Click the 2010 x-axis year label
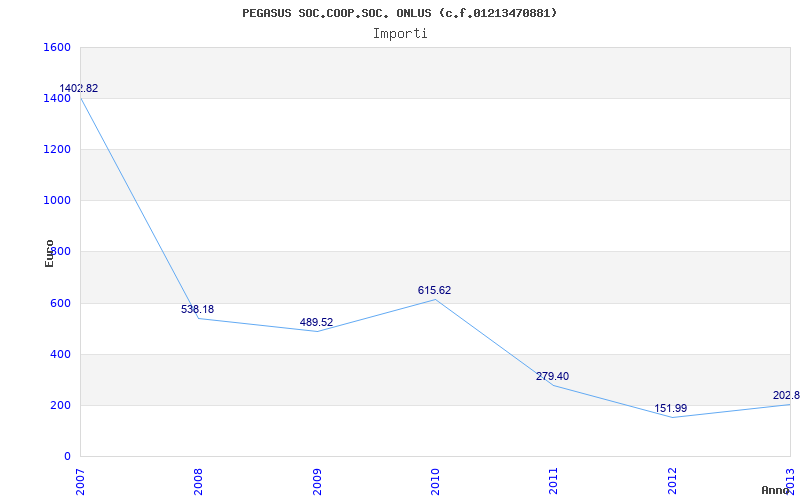The height and width of the screenshot is (500, 800). point(435,478)
